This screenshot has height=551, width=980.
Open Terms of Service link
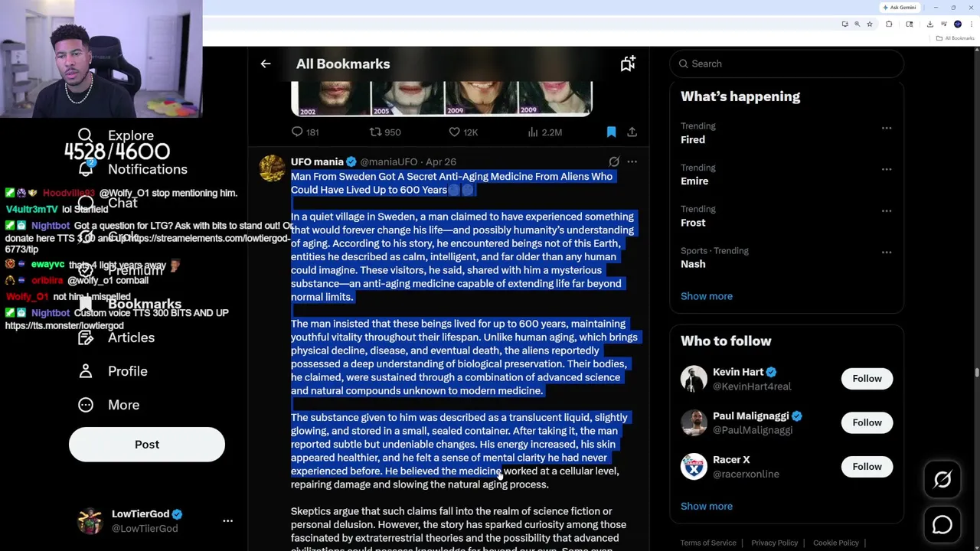[x=708, y=543]
